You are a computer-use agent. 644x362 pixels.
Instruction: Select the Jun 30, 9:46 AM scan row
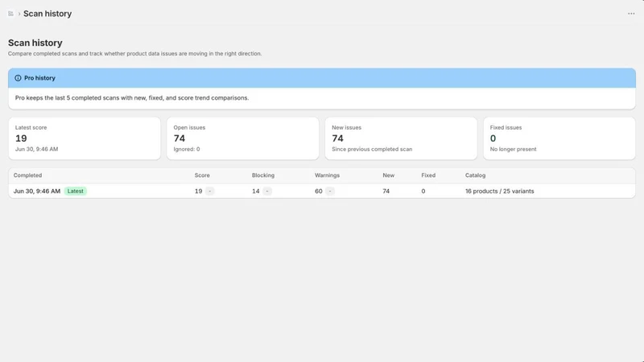[x=321, y=191]
